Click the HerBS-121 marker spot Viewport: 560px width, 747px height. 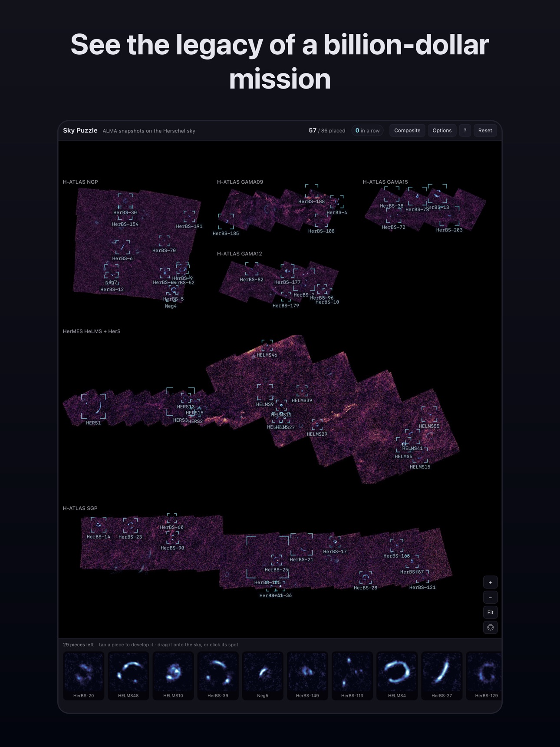(422, 577)
